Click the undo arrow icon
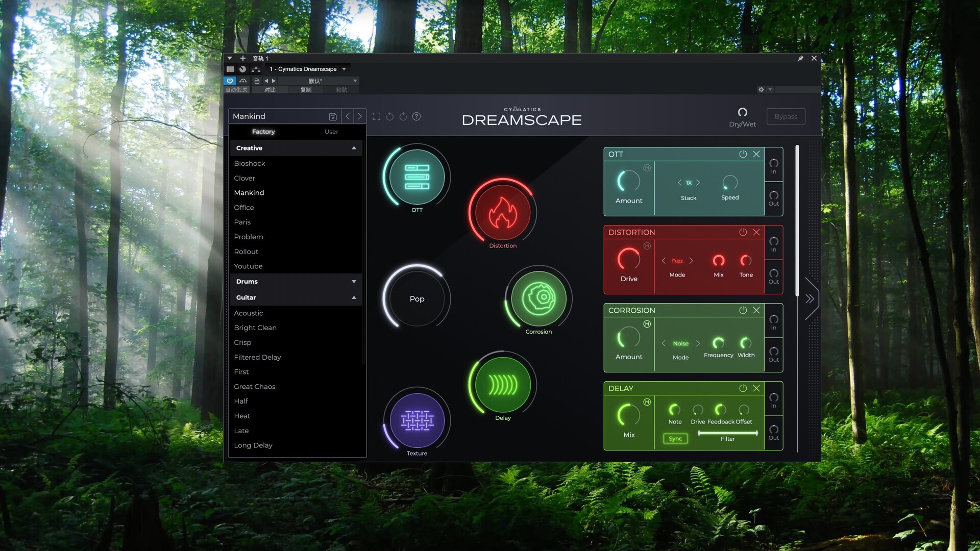The image size is (980, 551). click(390, 116)
